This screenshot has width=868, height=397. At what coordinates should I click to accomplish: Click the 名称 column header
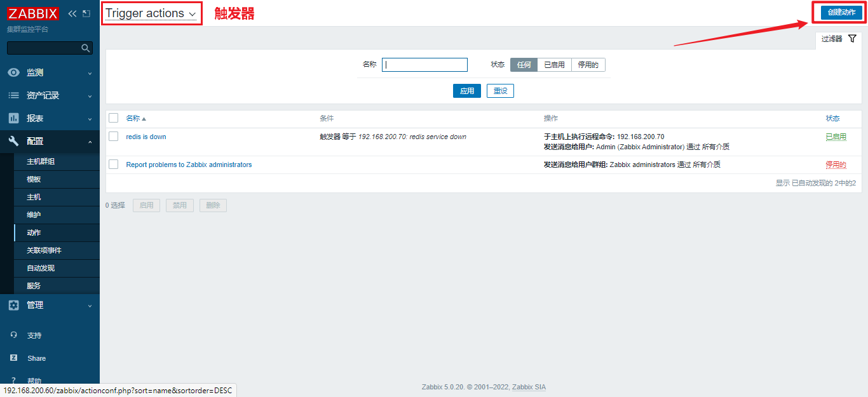(133, 118)
